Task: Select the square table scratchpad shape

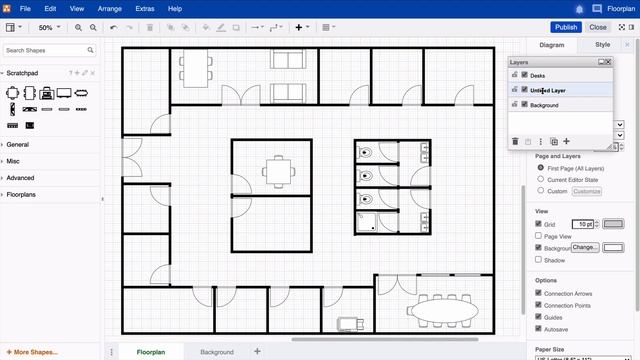Action: pyautogui.click(x=12, y=93)
